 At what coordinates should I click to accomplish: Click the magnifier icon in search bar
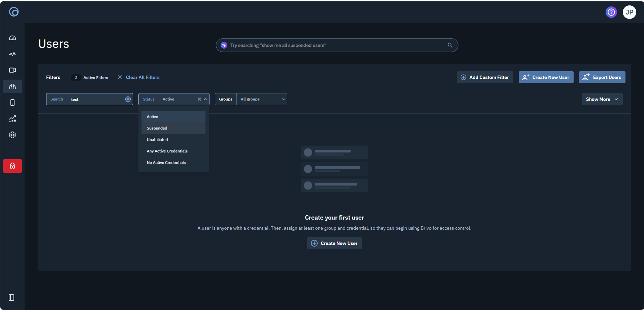[450, 45]
